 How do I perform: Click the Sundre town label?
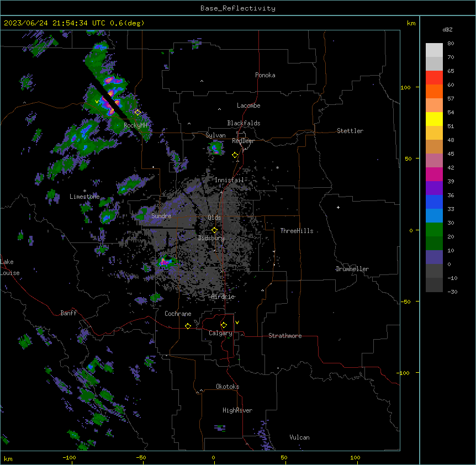pyautogui.click(x=161, y=216)
